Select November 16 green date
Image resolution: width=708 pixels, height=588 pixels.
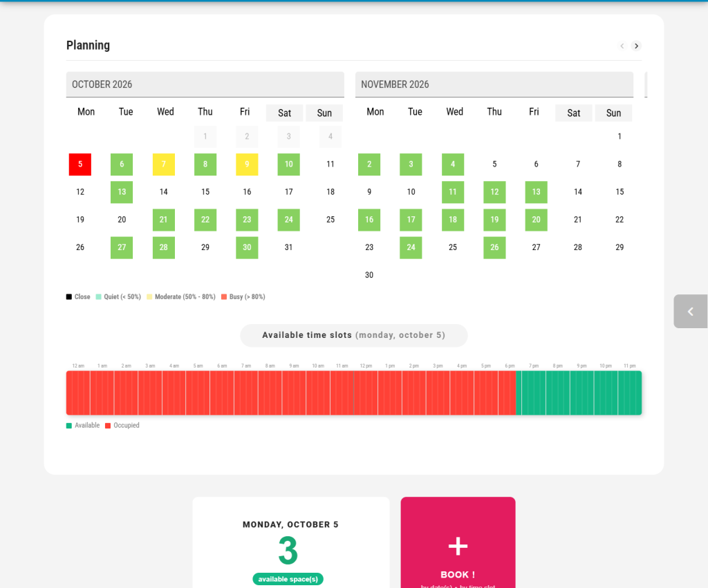pos(369,220)
